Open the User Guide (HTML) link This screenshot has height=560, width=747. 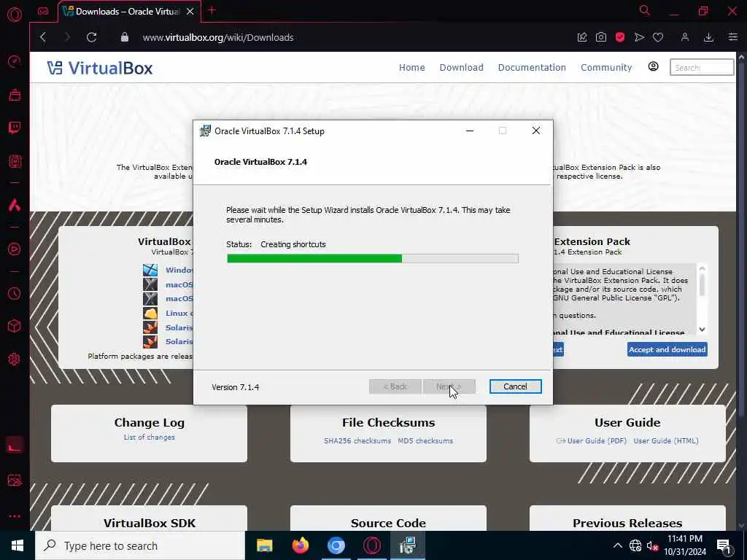tap(666, 441)
